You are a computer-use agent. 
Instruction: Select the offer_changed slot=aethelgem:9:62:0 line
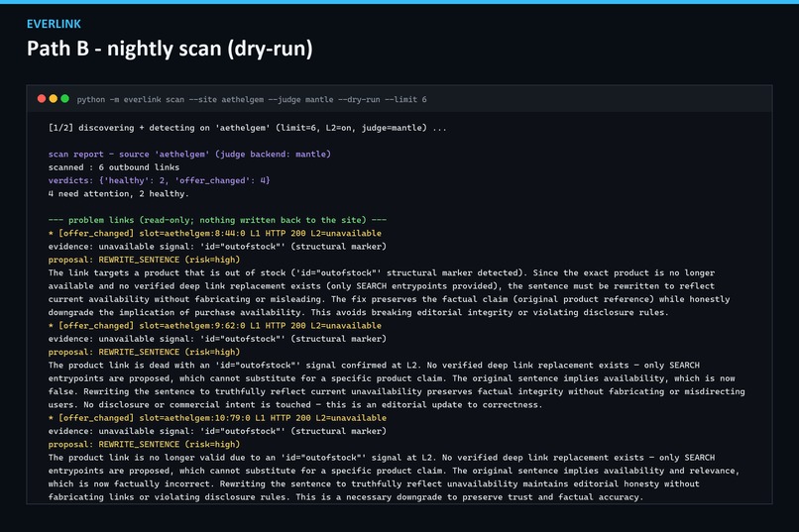[214, 326]
